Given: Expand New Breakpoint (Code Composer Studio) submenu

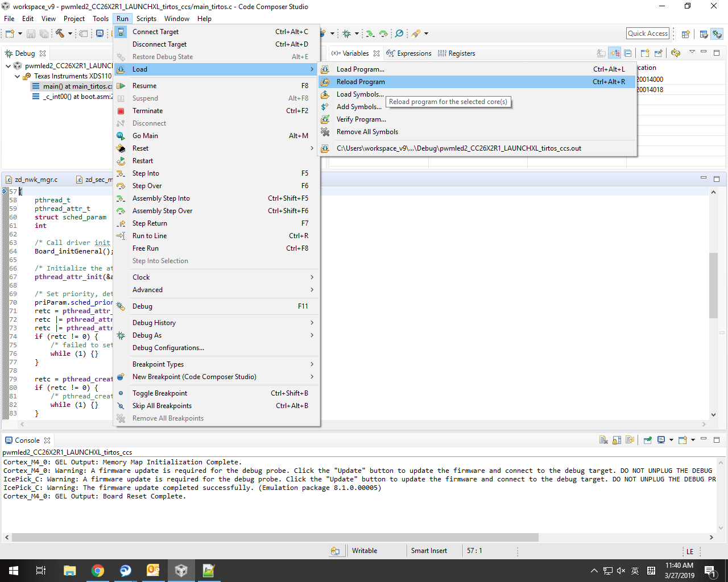Looking at the screenshot, I should pos(217,377).
